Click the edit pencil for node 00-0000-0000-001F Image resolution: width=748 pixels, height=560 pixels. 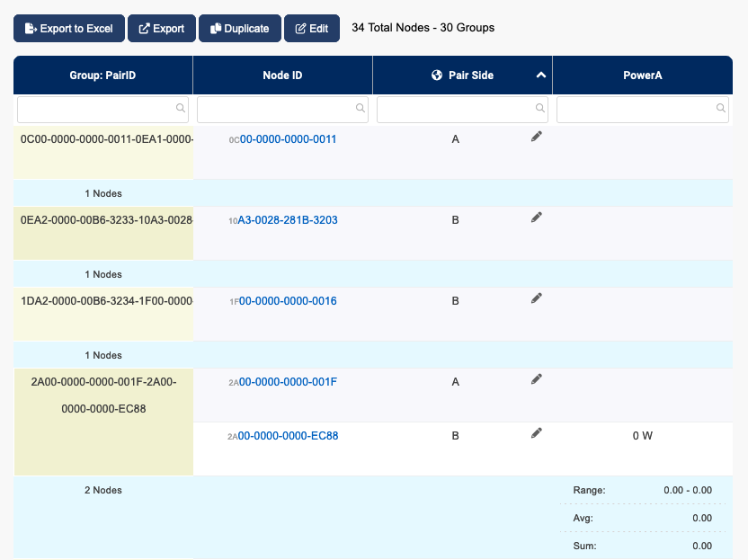coord(537,378)
